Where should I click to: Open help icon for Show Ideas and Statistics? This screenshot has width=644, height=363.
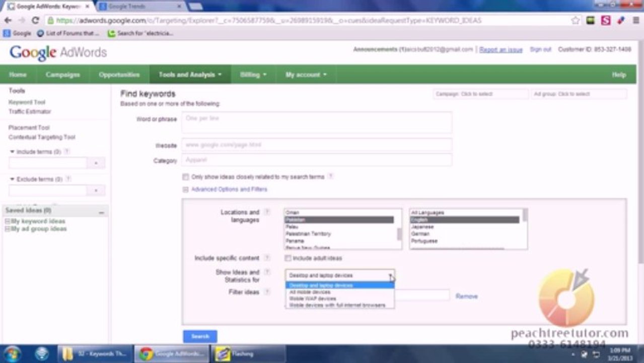pyautogui.click(x=267, y=272)
